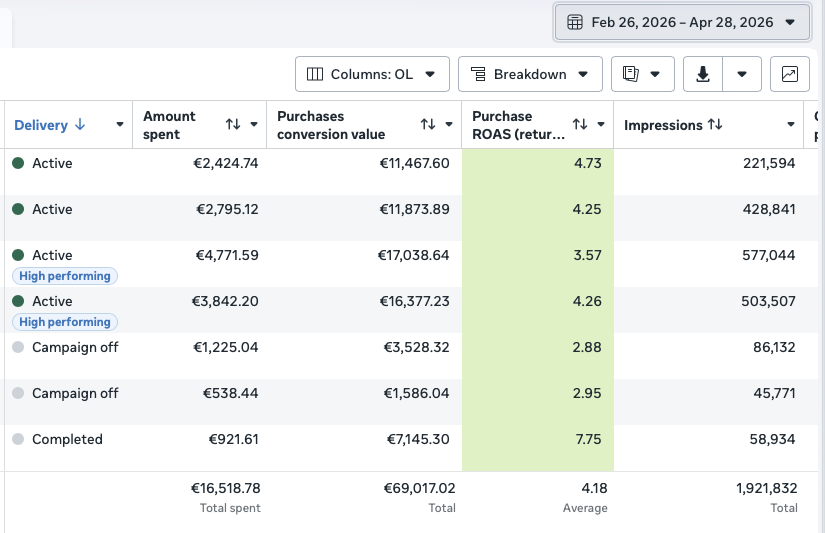The image size is (825, 533).
Task: Open the date range picker Feb 26 – Apr 28
Action: pyautogui.click(x=682, y=22)
